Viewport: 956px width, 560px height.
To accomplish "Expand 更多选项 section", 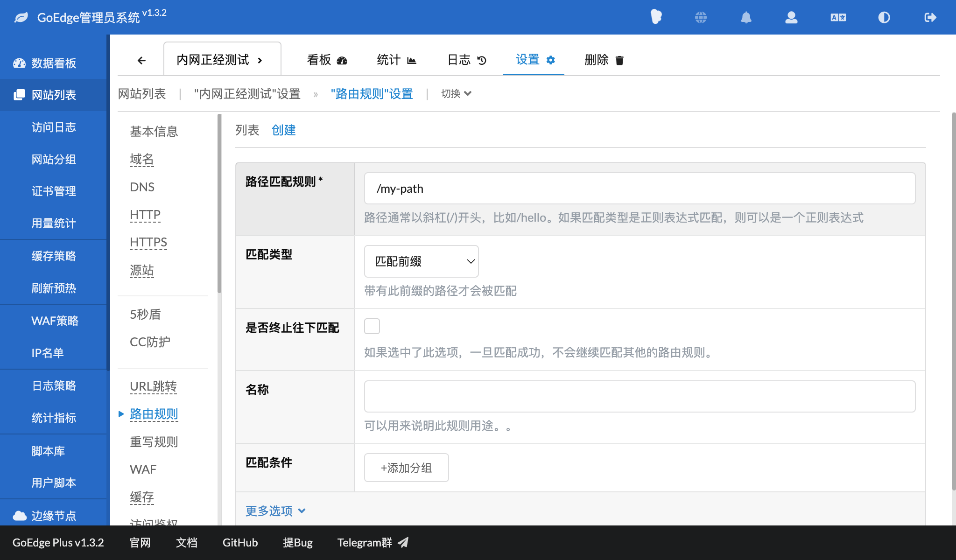I will (x=275, y=511).
